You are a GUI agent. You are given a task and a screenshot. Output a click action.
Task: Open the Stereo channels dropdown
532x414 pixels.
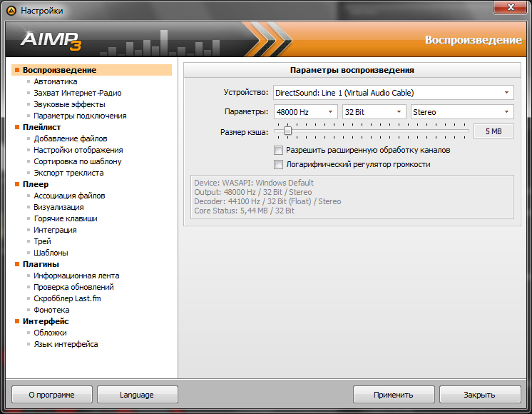coord(462,112)
